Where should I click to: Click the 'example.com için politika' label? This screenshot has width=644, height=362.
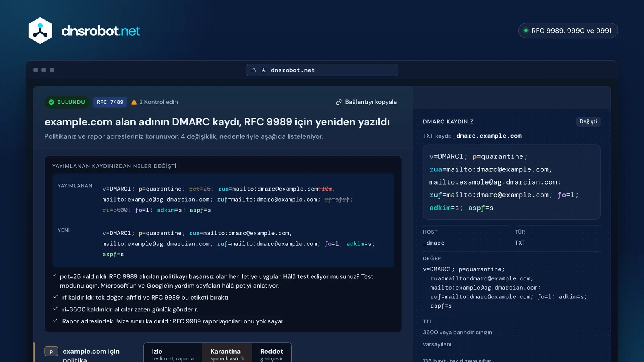[91, 355]
